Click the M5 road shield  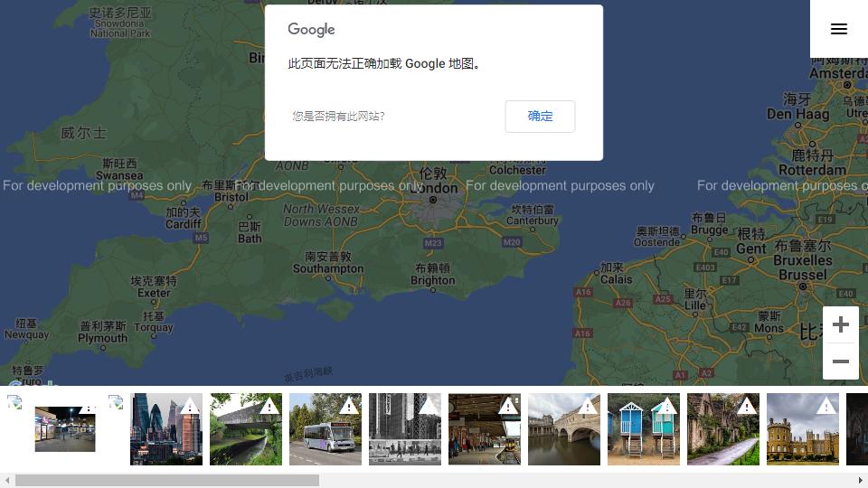pyautogui.click(x=201, y=238)
